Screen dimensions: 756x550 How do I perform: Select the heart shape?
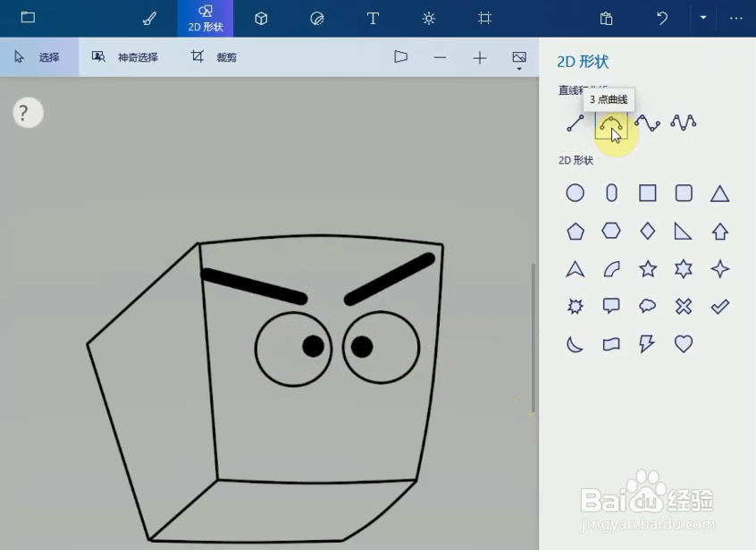(684, 343)
